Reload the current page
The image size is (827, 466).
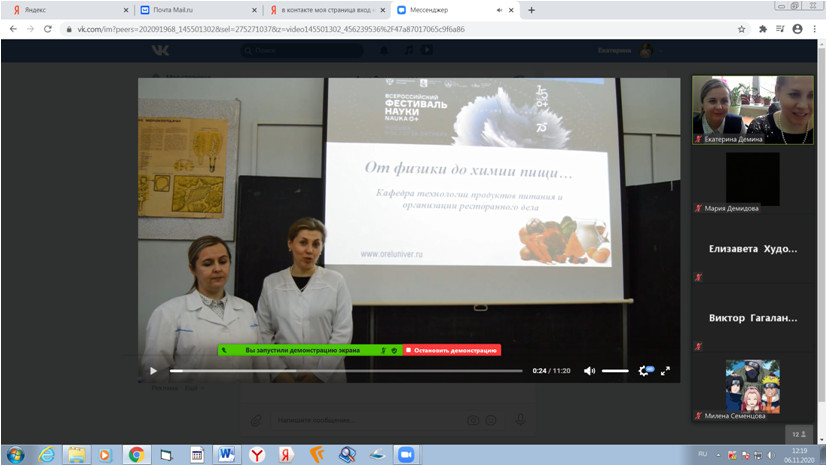48,29
